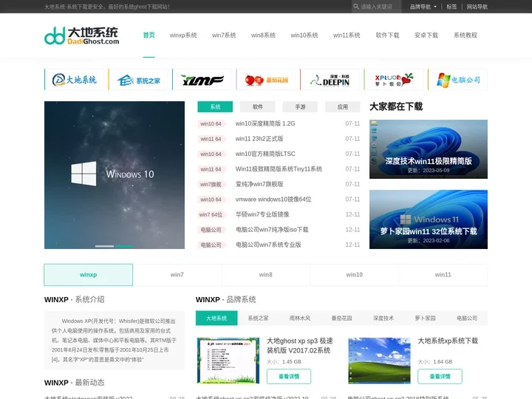Open 软件下载 navigation item
The width and height of the screenshot is (532, 399).
pyautogui.click(x=387, y=35)
